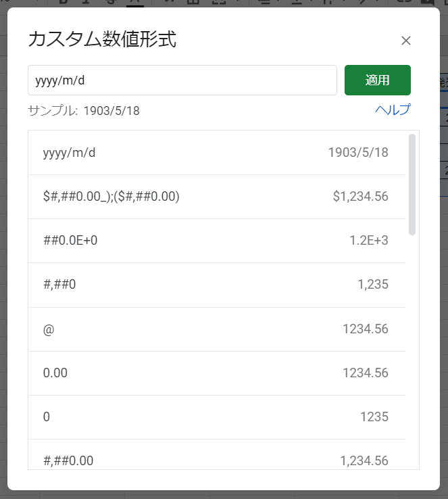The image size is (448, 499).
Task: Choose the 0.00 format showing 1234.56
Action: 217,373
